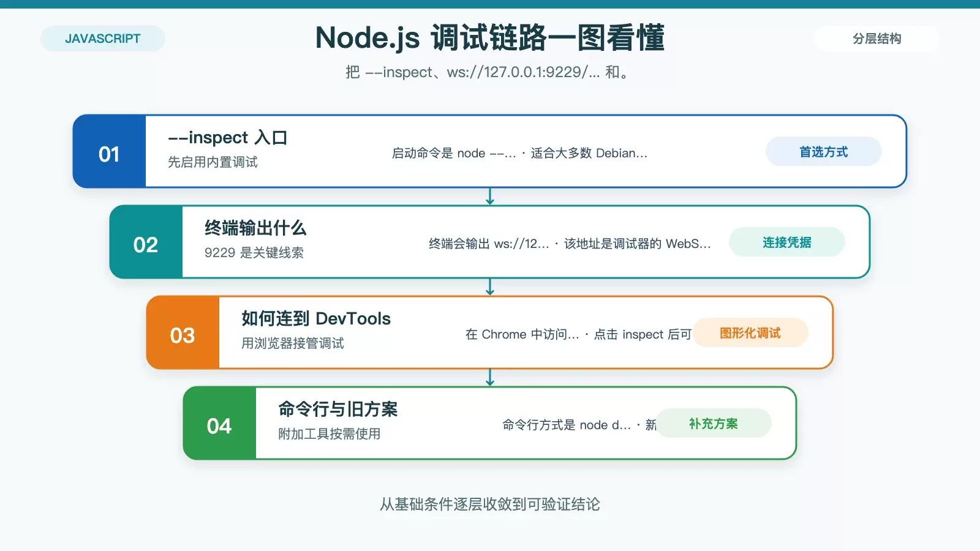Click the heading 命令行与旧方案
This screenshot has width=980, height=551.
(338, 409)
